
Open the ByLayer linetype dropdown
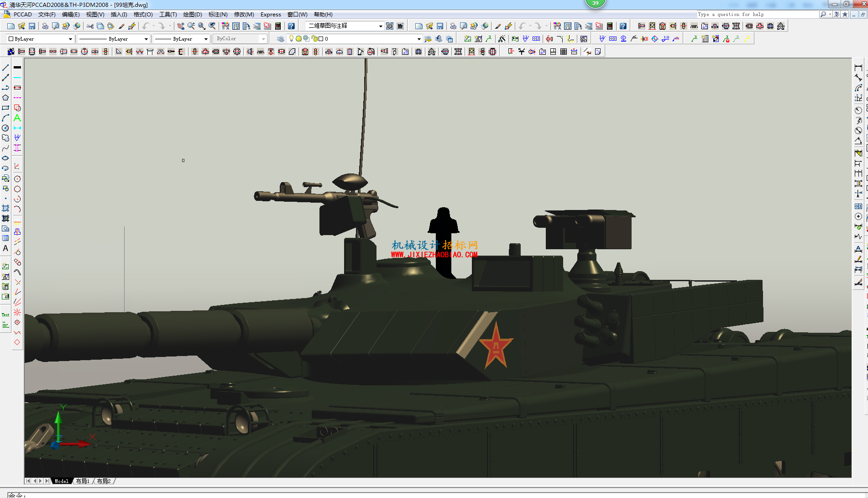pos(113,39)
